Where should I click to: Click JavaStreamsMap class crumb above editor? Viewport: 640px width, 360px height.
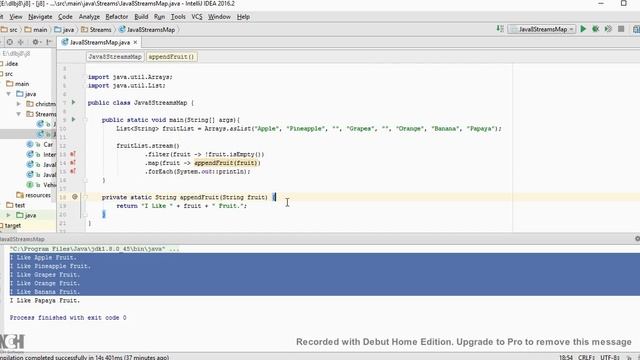pyautogui.click(x=115, y=57)
